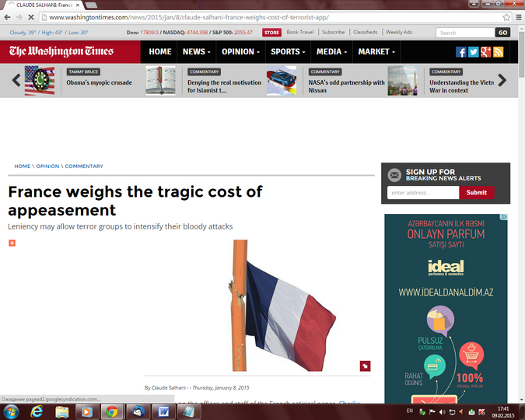The image size is (525, 420).
Task: Open Classifieds link in top bar
Action: pos(365,32)
